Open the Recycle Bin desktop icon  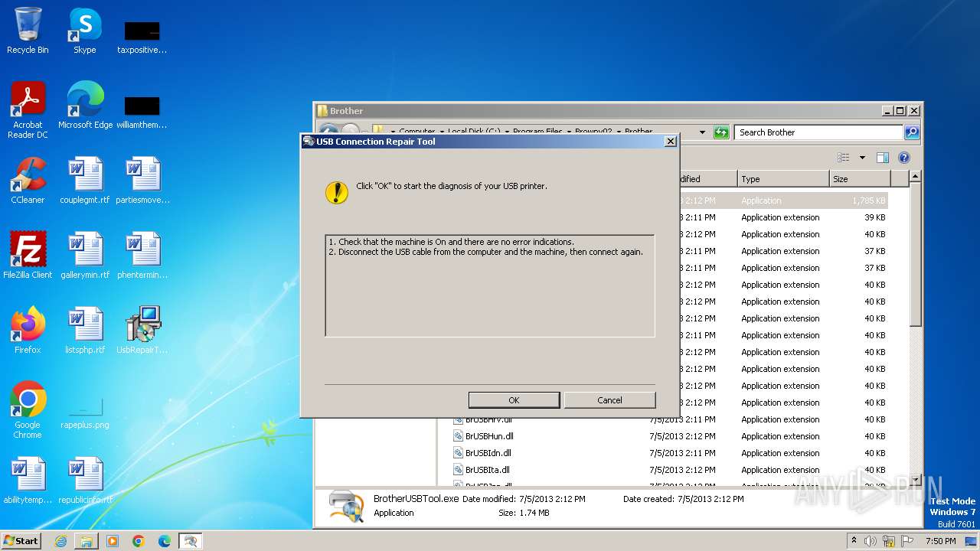point(28,31)
